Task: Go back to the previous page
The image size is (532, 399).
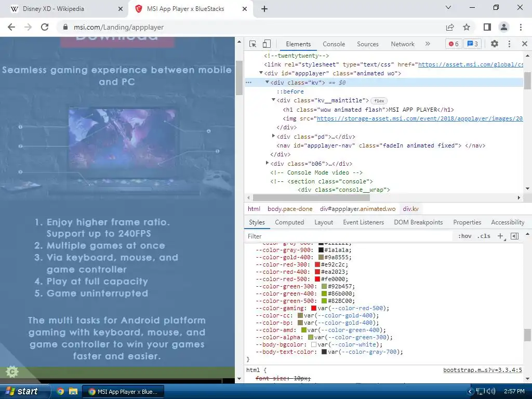Action: click(11, 27)
